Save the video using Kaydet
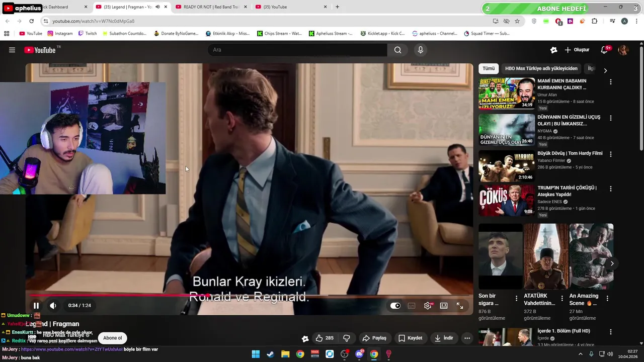 411,338
